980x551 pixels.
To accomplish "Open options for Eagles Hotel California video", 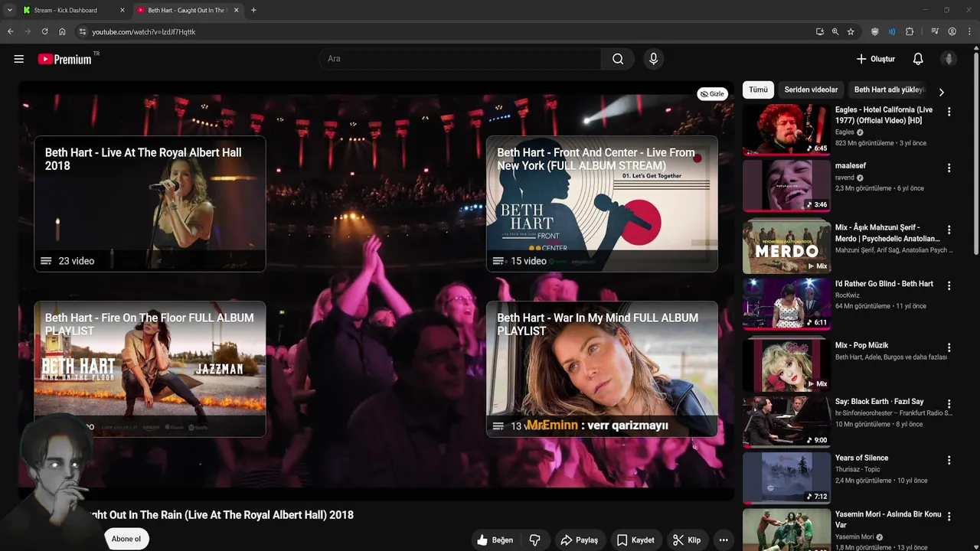I will pos(949,112).
